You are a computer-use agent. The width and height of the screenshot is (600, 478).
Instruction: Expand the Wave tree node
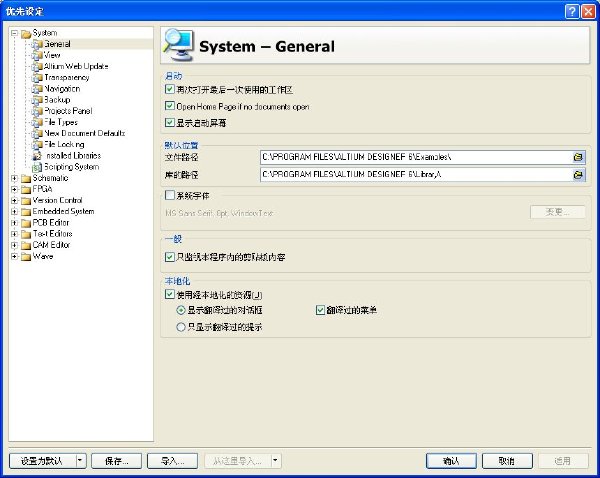pos(15,256)
